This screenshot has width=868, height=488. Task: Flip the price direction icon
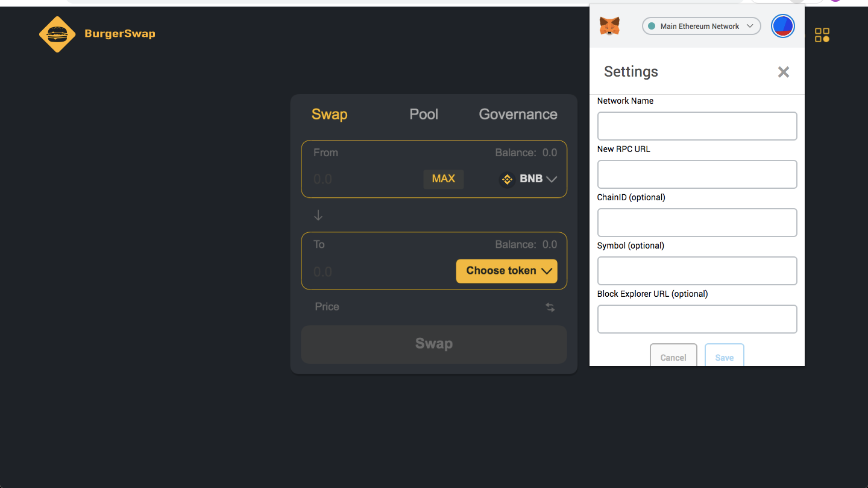pos(550,308)
